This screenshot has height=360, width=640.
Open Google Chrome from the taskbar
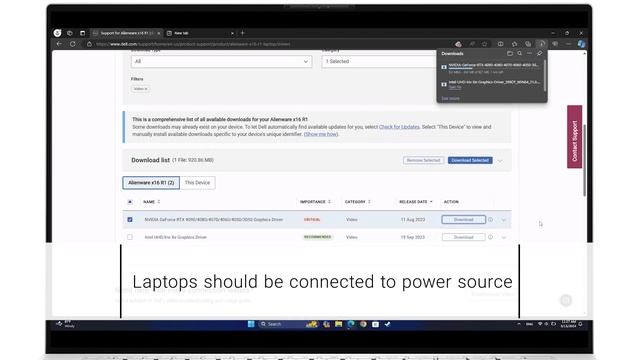363,324
